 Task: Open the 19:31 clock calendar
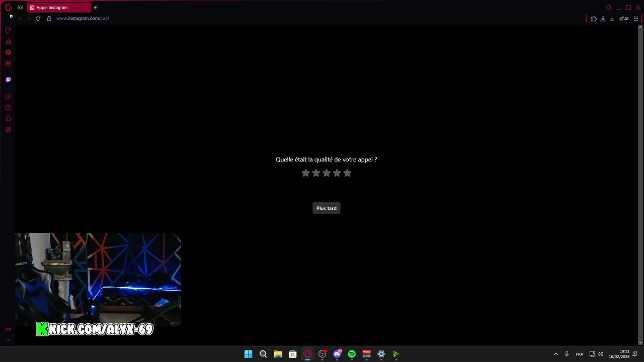click(x=619, y=354)
